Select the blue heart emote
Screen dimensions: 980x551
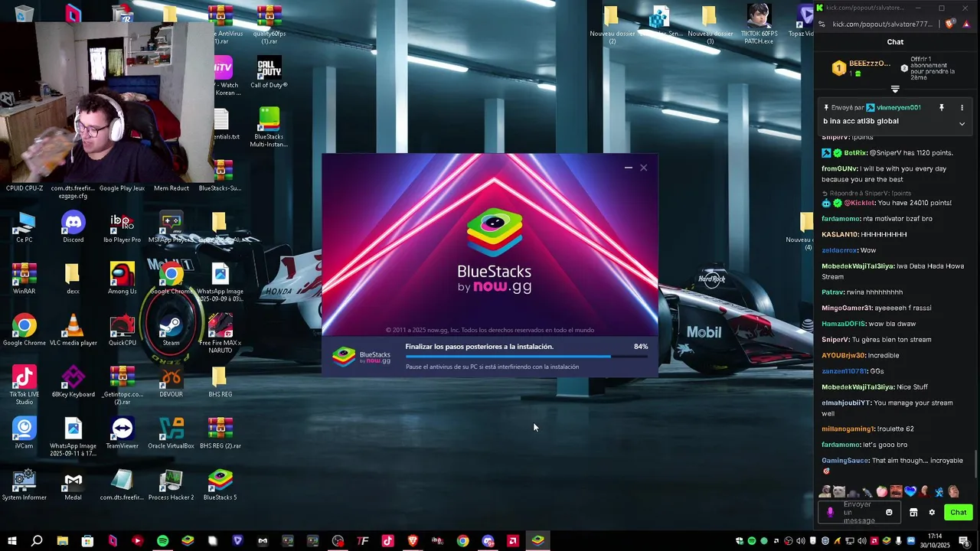click(x=910, y=491)
